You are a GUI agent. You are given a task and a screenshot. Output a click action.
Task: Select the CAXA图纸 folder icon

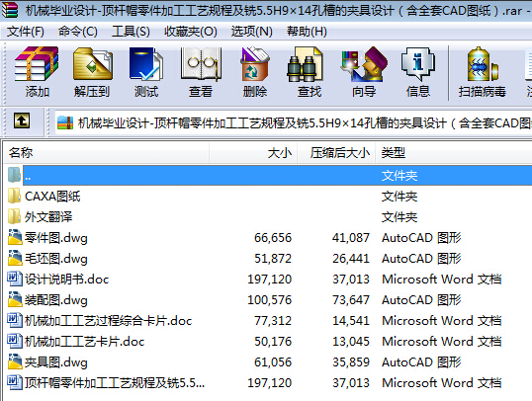point(14,196)
